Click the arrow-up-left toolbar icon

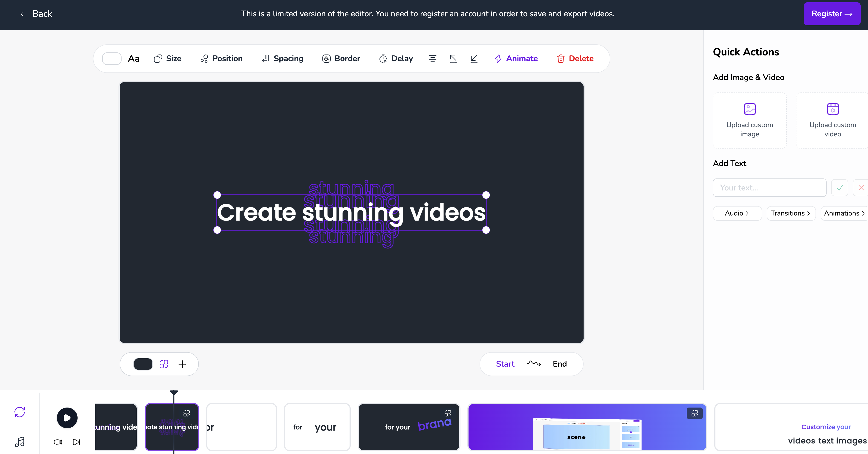[x=453, y=59]
